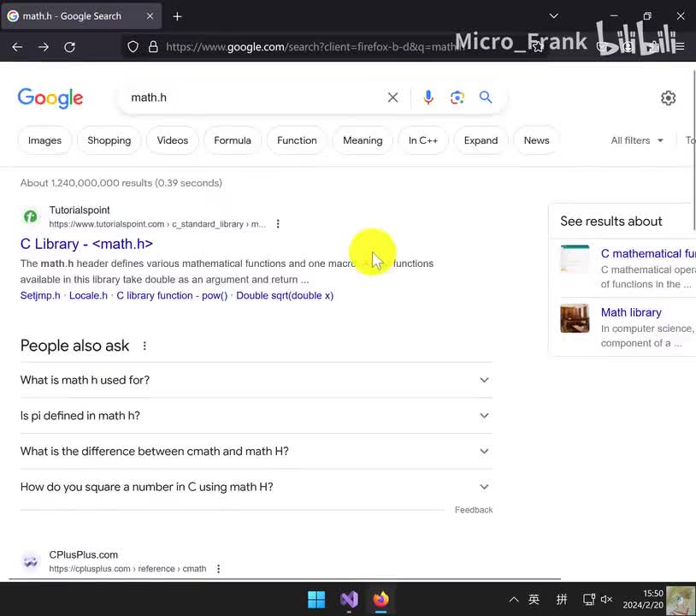Search by image with Google Lens icon
Screen dimensions: 696x616
pyautogui.click(x=457, y=98)
